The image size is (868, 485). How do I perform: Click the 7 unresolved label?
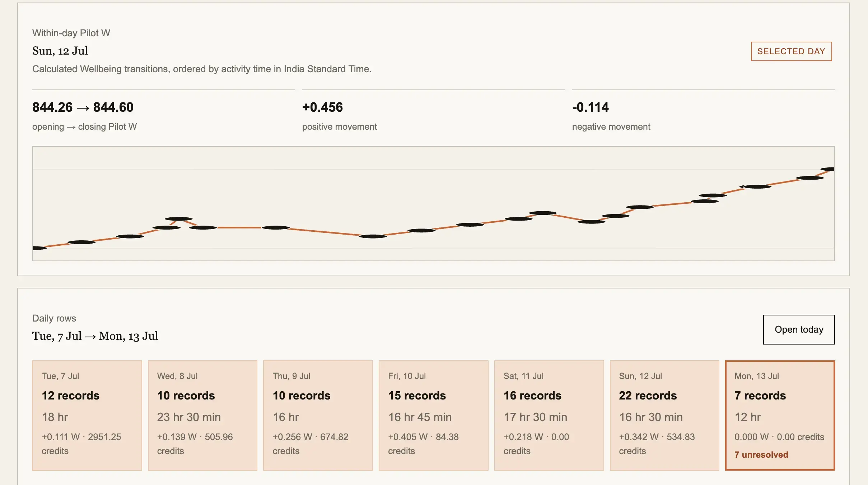(761, 454)
